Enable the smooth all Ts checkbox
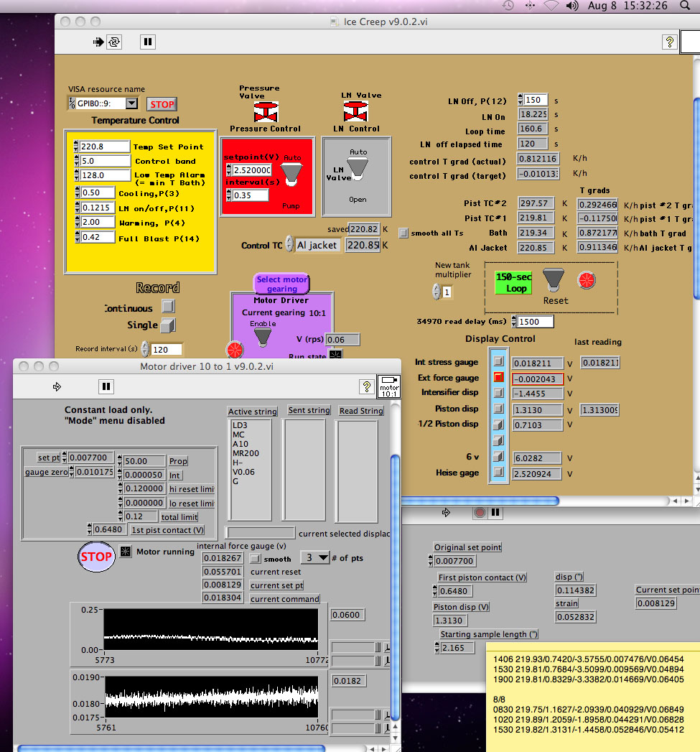The width and height of the screenshot is (700, 752). click(x=404, y=233)
